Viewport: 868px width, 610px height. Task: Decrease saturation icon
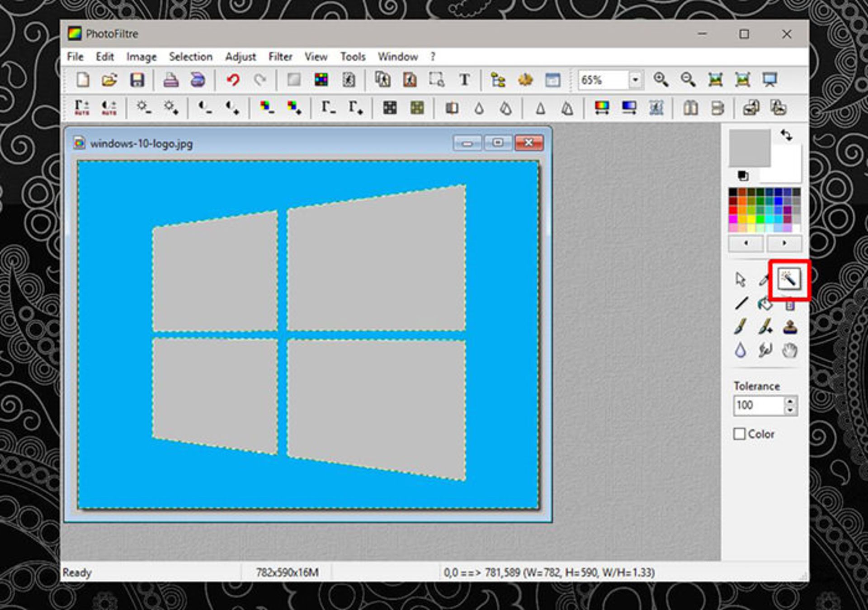pos(267,108)
